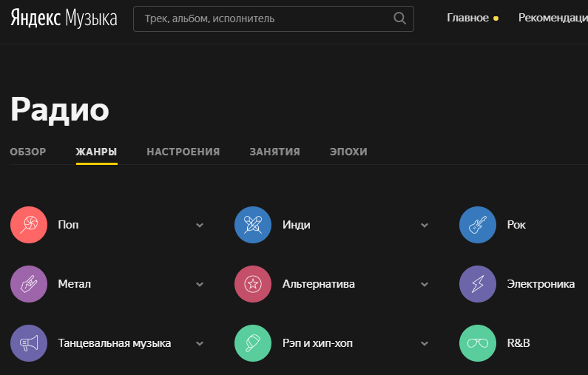The width and height of the screenshot is (588, 375).
Task: Expand the Танцевальная музыка chevron
Action: tap(200, 343)
